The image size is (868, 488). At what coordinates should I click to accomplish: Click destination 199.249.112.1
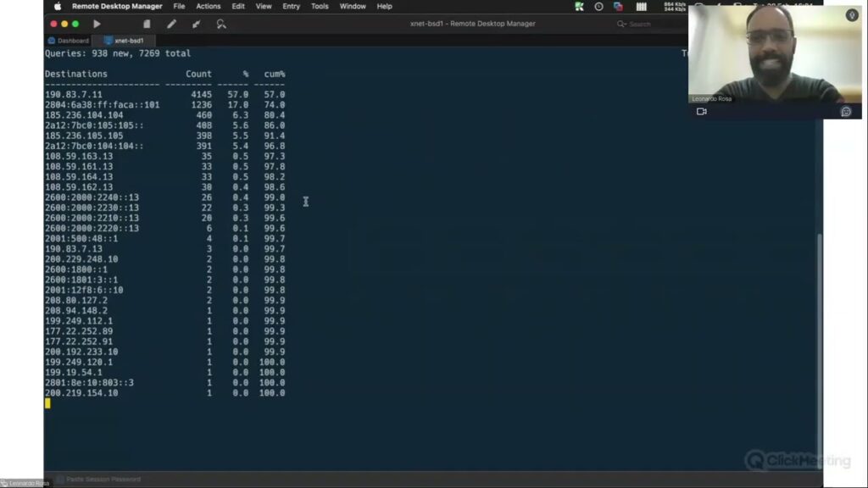79,321
